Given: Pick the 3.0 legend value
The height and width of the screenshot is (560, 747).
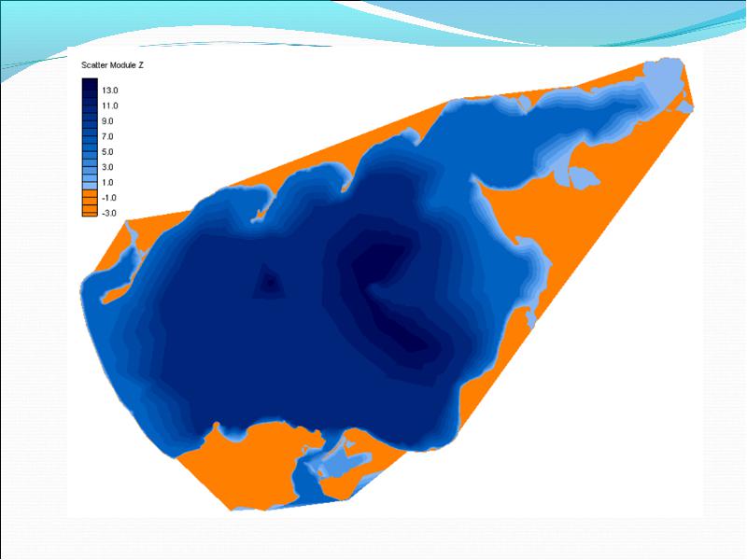Looking at the screenshot, I should coord(107,167).
